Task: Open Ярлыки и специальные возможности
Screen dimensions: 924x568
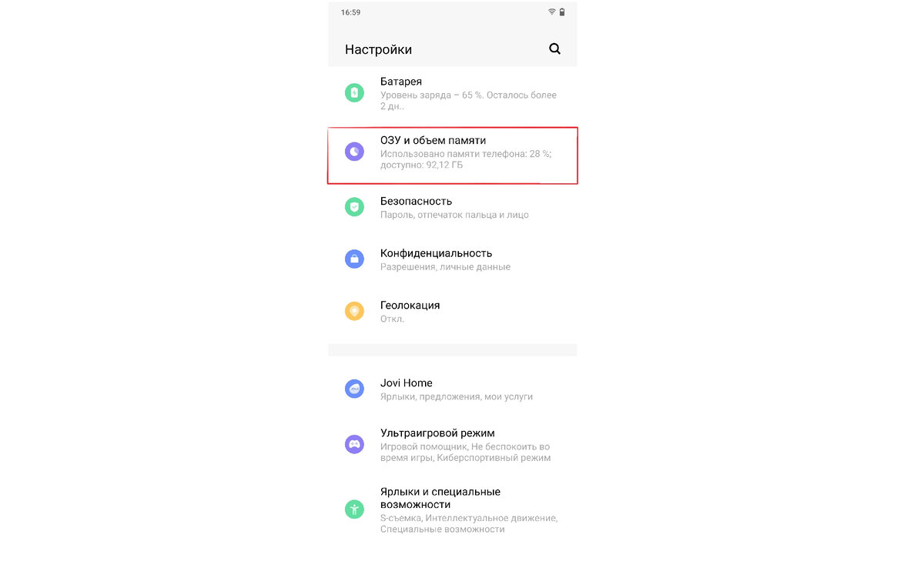Action: coord(453,510)
